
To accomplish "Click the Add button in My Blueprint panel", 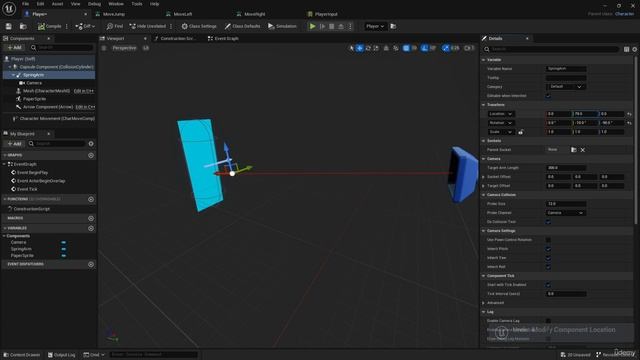I will [14, 144].
